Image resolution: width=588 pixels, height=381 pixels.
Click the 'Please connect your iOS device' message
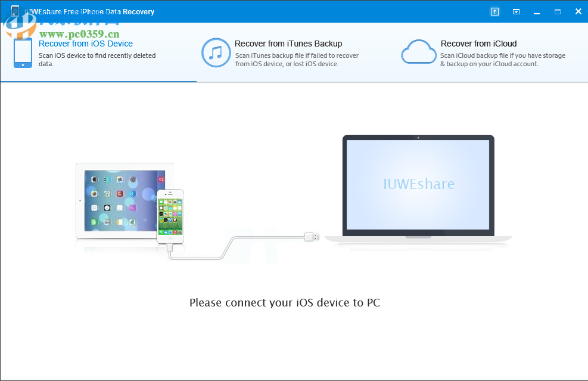point(285,303)
